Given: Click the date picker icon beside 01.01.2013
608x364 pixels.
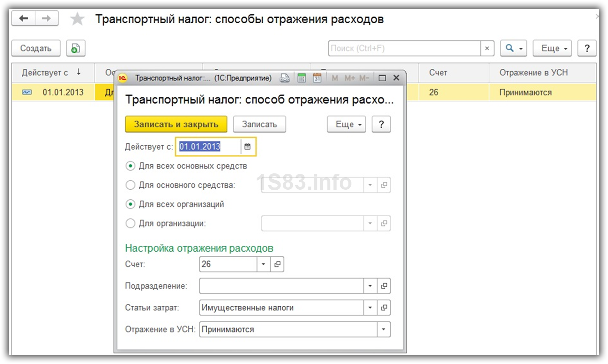Looking at the screenshot, I should (247, 147).
